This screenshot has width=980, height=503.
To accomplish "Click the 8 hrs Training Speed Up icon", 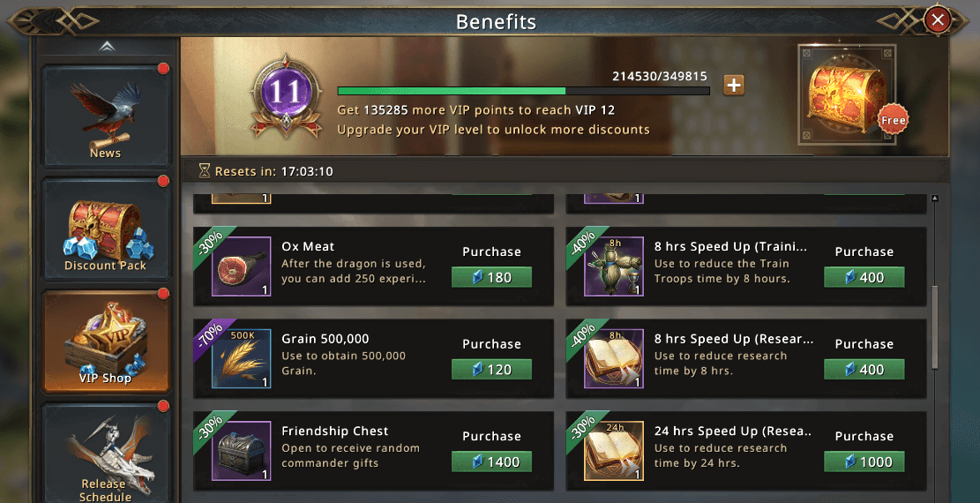I will (x=614, y=267).
